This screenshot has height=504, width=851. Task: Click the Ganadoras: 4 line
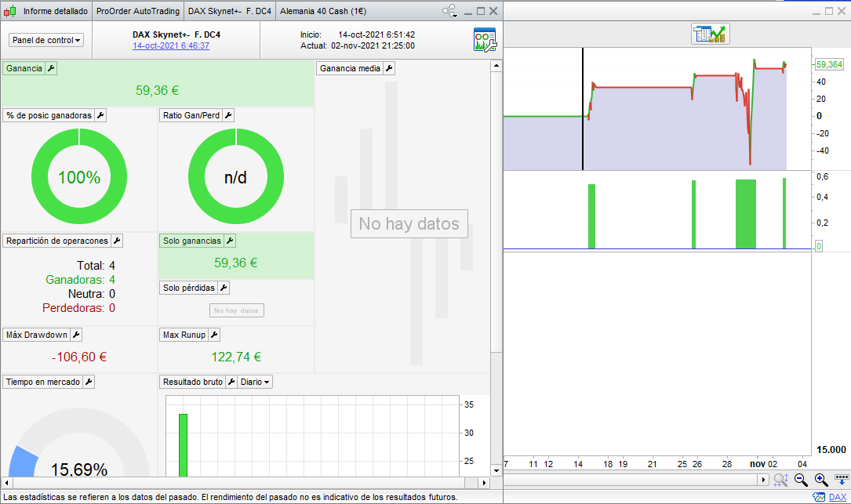[80, 280]
